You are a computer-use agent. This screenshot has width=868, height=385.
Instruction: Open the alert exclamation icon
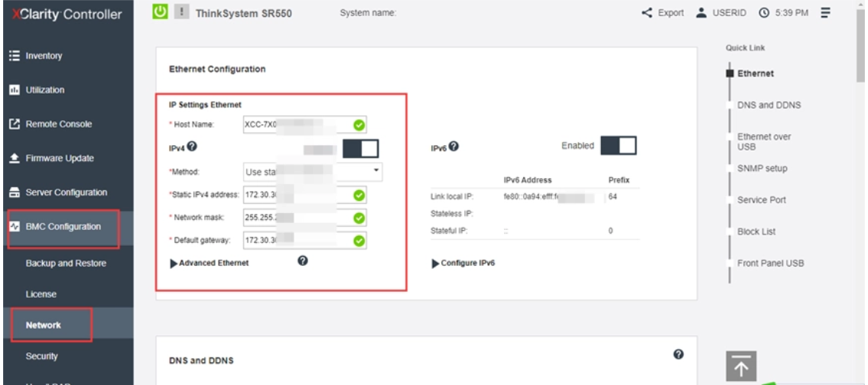[x=181, y=12]
